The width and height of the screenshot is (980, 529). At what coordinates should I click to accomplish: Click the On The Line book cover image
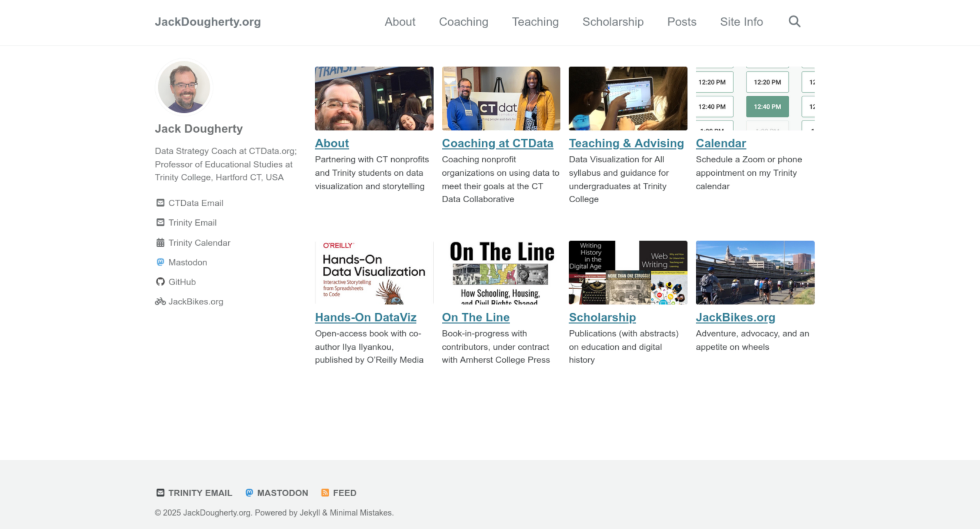501,272
